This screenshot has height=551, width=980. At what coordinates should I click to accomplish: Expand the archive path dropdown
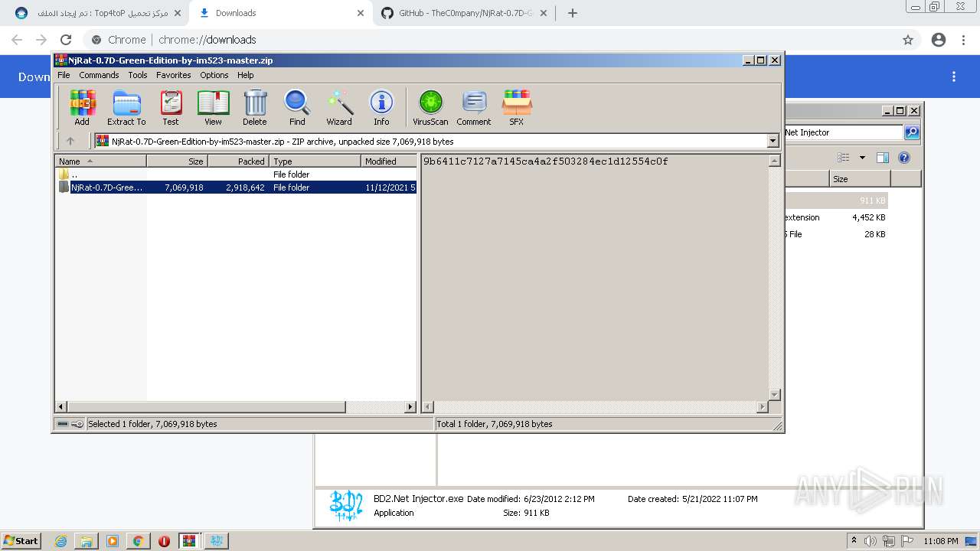[x=773, y=142]
